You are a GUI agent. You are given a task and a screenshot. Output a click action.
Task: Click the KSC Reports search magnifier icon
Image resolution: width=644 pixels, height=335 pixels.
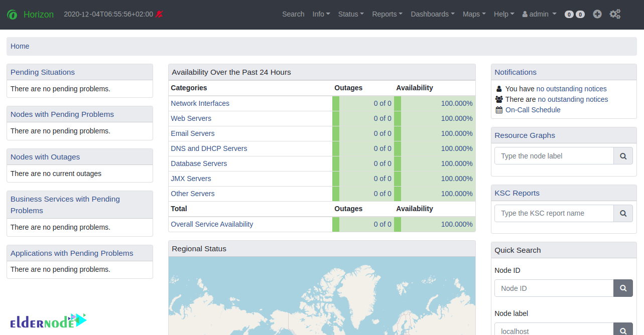pyautogui.click(x=623, y=213)
